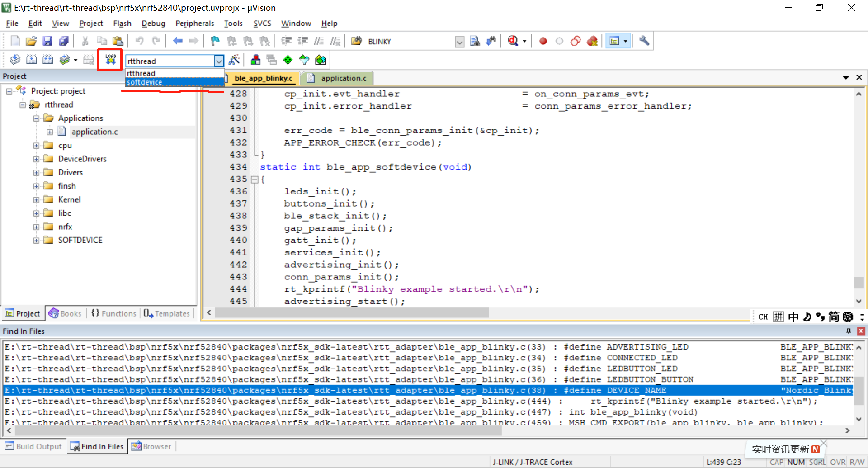Expand the Kernel group
868x468 pixels.
36,200
